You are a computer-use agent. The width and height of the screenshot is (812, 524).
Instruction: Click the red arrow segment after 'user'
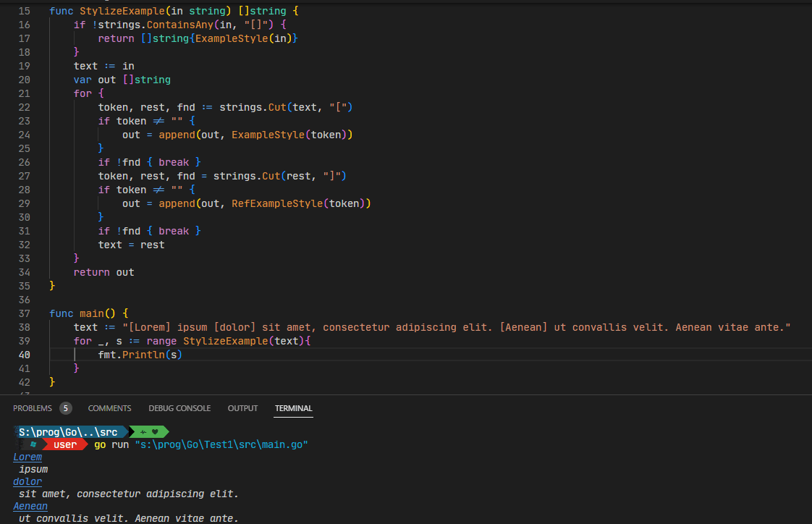click(84, 444)
